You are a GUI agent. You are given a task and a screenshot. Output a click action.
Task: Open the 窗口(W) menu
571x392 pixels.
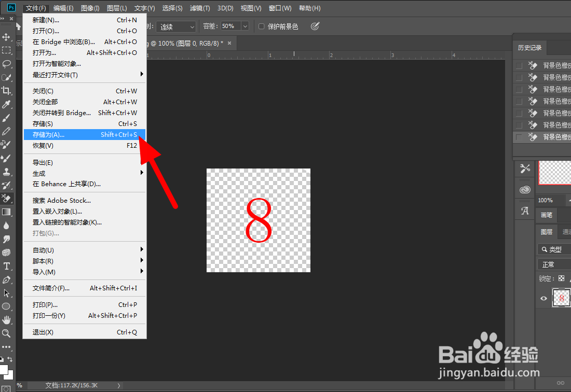click(x=280, y=8)
